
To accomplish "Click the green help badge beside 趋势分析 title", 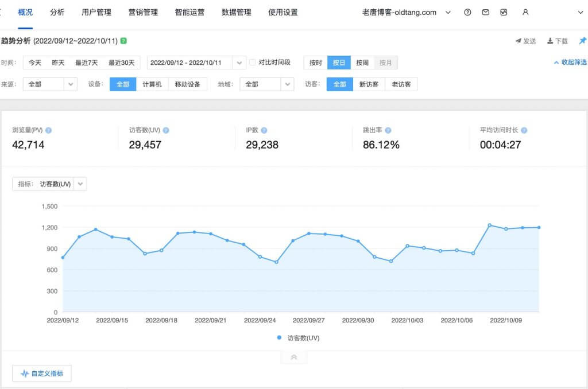I will (x=123, y=41).
